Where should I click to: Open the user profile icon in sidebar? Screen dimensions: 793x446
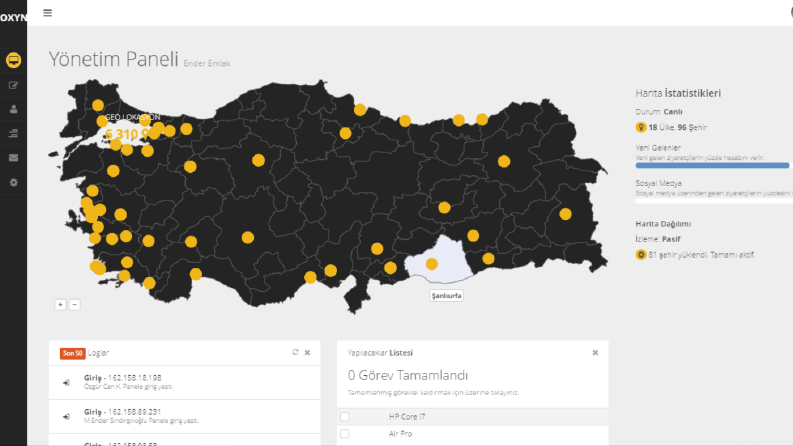point(14,109)
